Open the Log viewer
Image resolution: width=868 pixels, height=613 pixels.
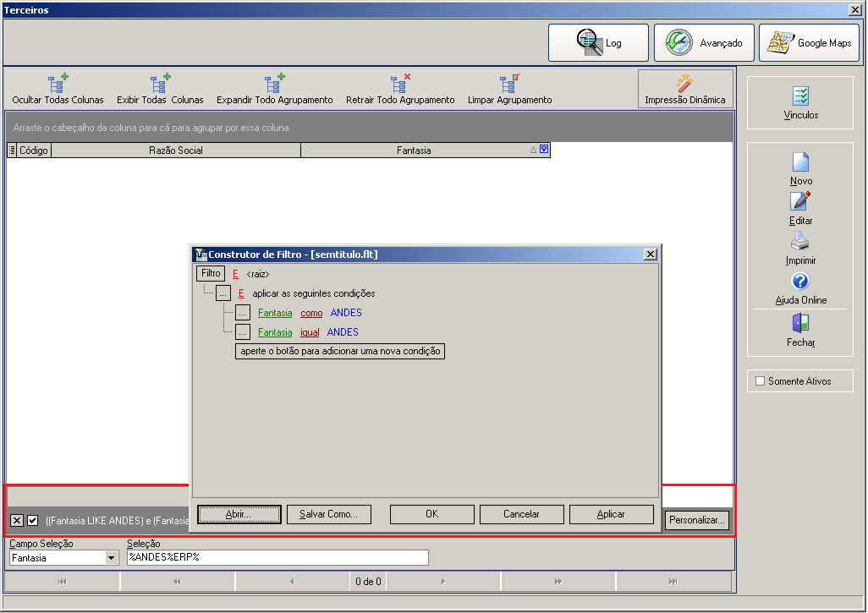598,42
